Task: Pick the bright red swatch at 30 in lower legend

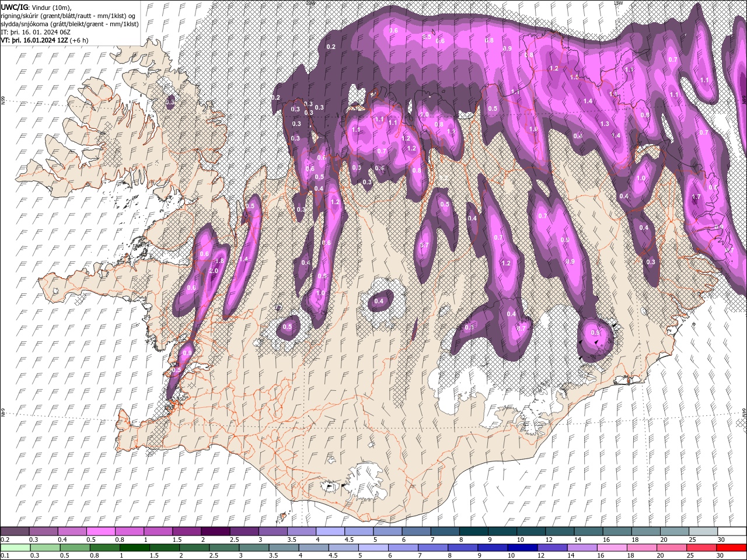Action: click(731, 548)
